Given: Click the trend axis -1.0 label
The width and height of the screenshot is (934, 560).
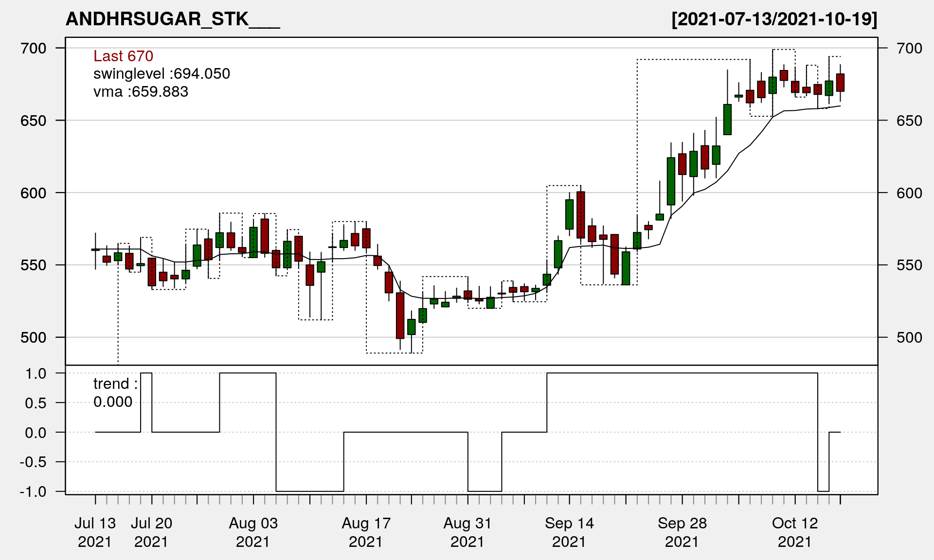Looking at the screenshot, I should click(x=33, y=491).
